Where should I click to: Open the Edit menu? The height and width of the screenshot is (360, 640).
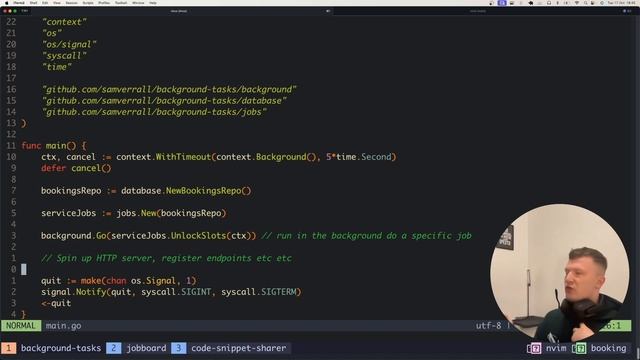pyautogui.click(x=45, y=2)
